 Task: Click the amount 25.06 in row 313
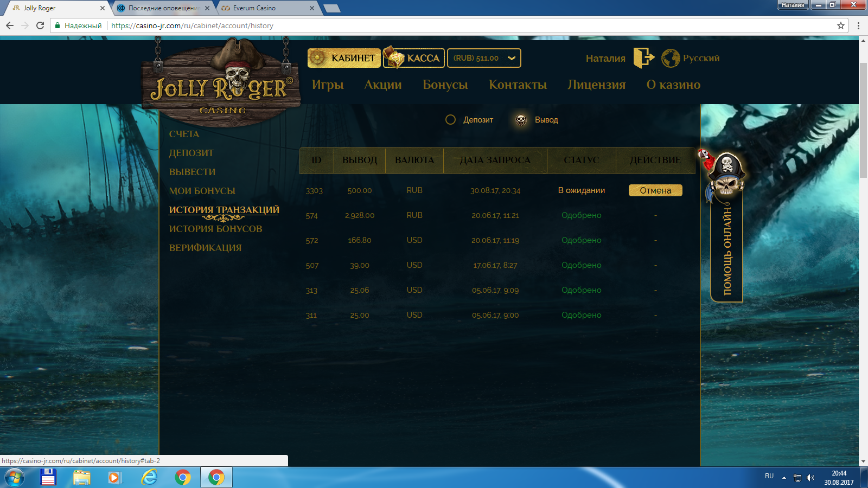(360, 290)
